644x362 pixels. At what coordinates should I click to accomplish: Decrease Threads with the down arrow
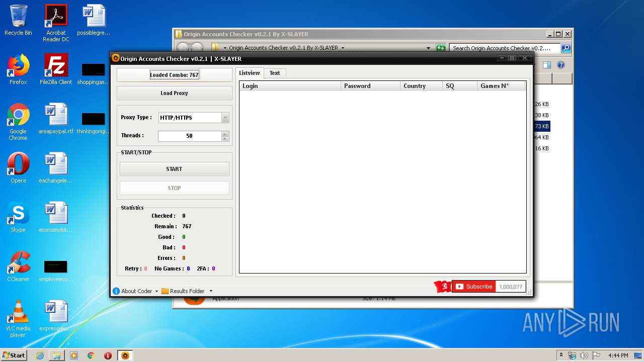tap(225, 138)
